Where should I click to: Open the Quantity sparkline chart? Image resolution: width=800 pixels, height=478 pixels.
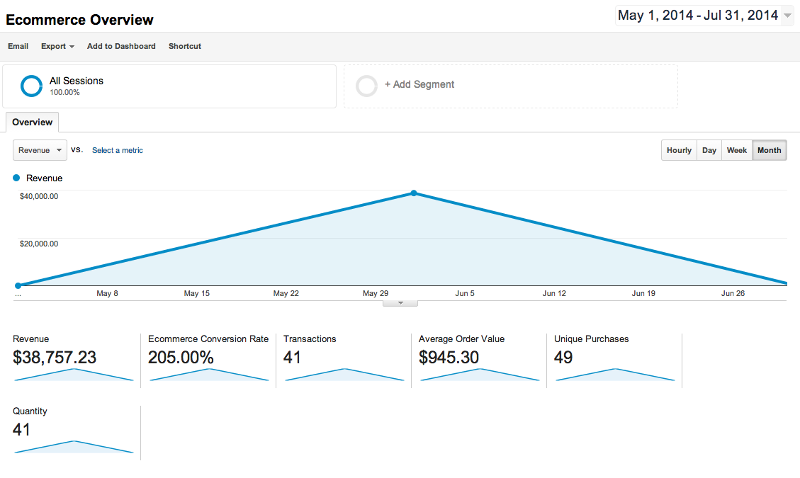73,447
